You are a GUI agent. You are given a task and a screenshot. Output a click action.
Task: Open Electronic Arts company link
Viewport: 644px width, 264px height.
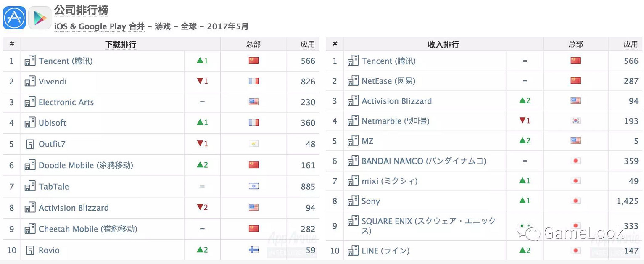click(x=66, y=102)
